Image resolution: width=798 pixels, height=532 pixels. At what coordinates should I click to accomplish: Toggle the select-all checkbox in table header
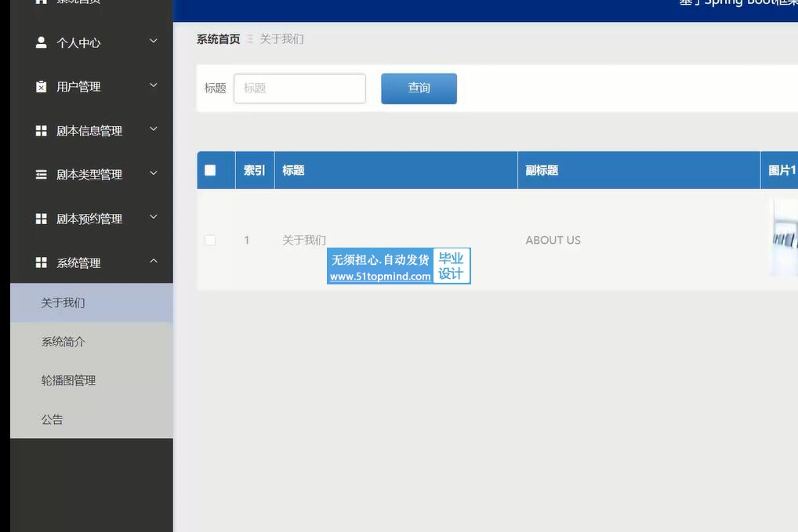[x=210, y=170]
